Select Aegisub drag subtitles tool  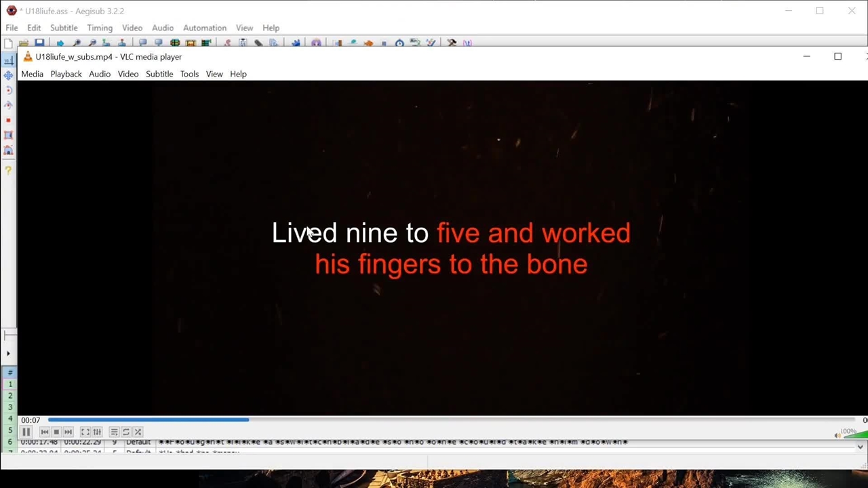tap(8, 75)
